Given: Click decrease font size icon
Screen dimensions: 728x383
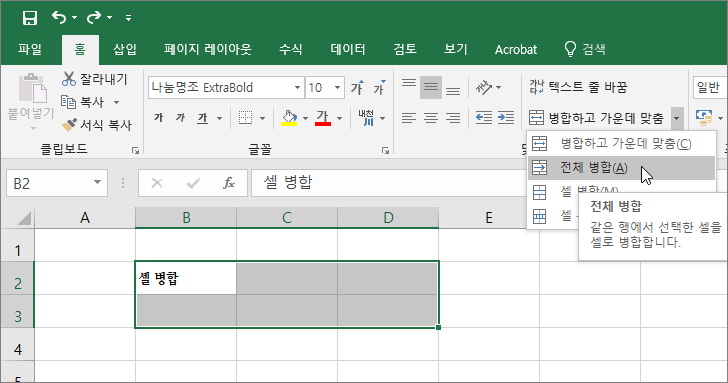Looking at the screenshot, I should (380, 87).
